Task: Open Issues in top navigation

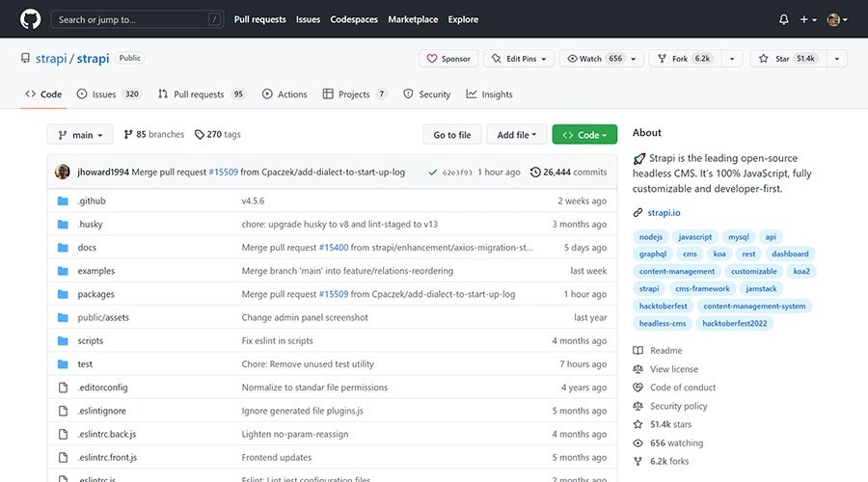Action: pos(308,19)
